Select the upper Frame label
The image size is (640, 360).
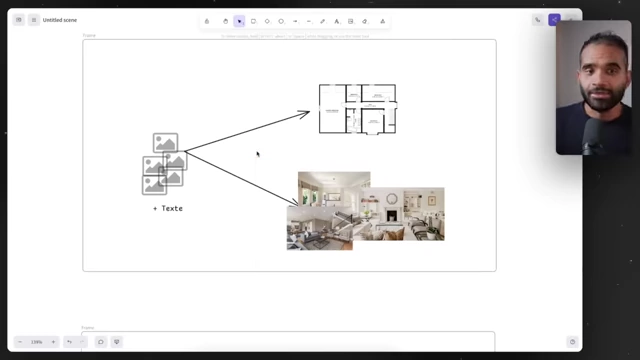click(89, 36)
